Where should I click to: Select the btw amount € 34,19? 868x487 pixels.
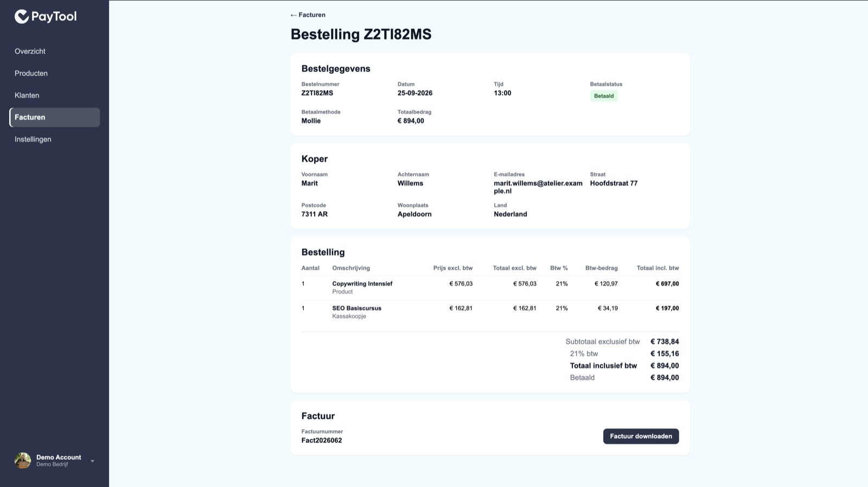click(608, 308)
